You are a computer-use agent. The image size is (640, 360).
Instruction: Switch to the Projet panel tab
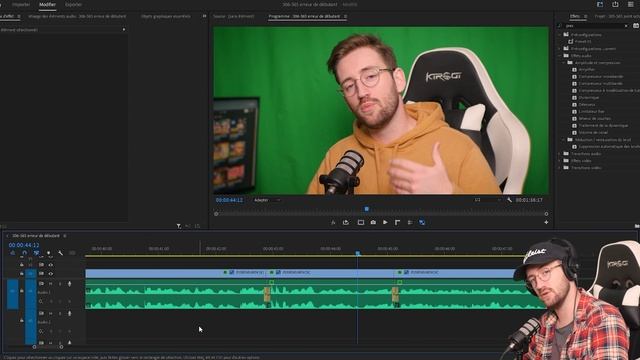click(x=617, y=16)
